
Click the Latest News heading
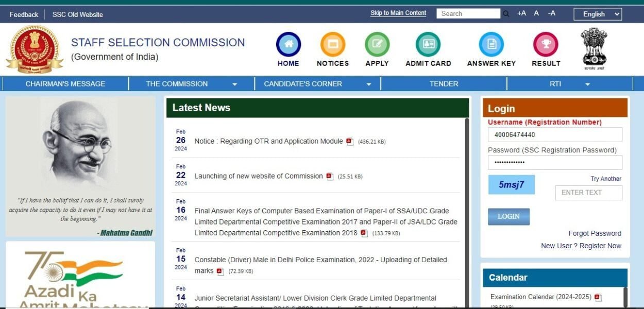201,108
